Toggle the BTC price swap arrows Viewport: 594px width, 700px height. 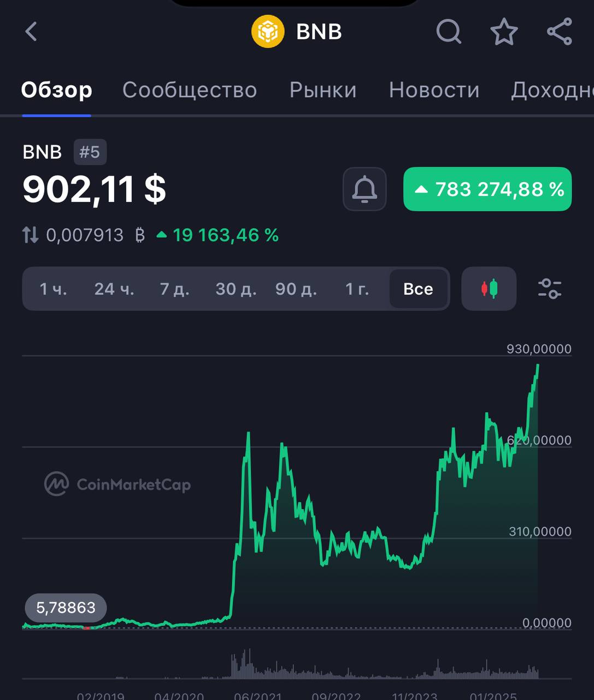(30, 235)
